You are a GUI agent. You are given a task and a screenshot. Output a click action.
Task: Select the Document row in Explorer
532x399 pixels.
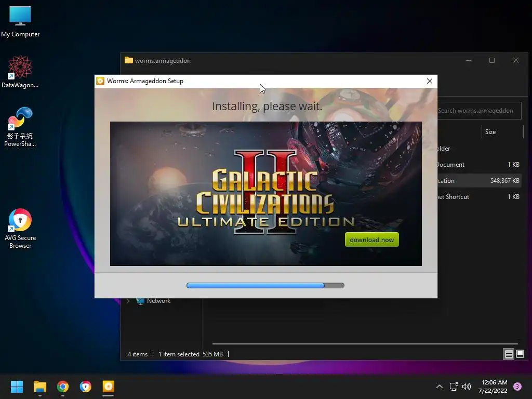point(479,165)
